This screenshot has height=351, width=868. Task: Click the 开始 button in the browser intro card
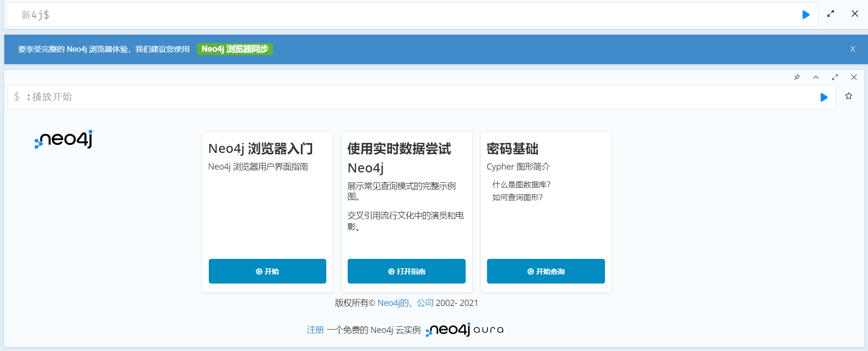[x=267, y=271]
